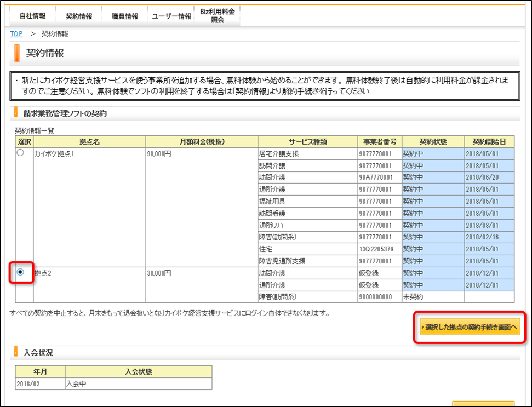
Task: Click the 入会中 status cell
Action: [139, 383]
